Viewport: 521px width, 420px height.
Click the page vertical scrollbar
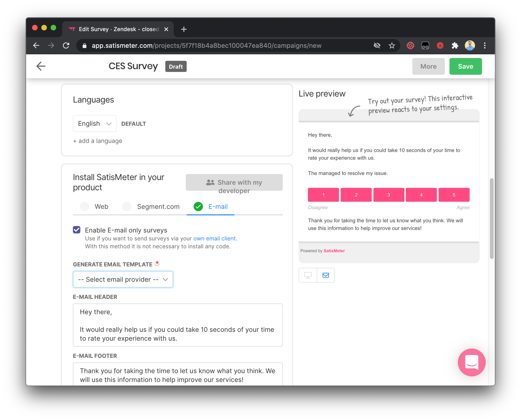tap(492, 218)
